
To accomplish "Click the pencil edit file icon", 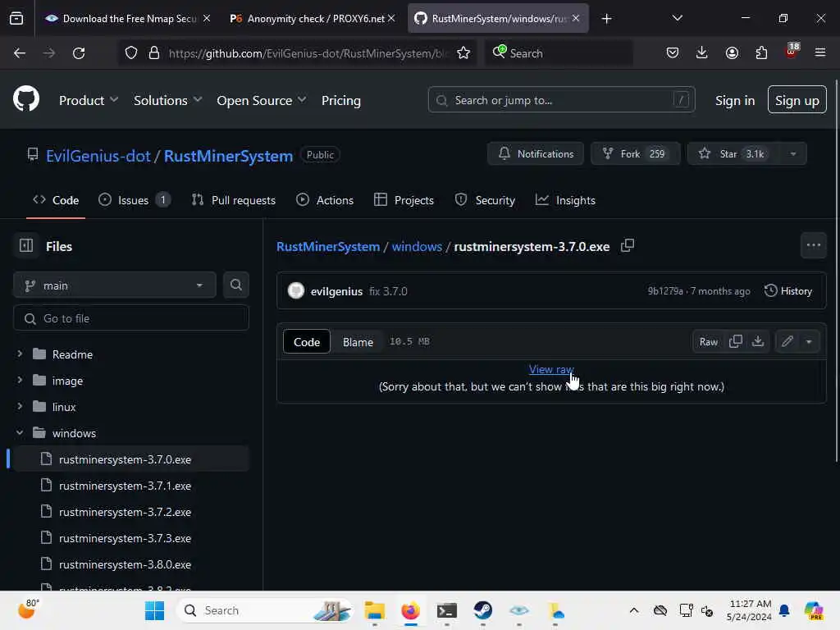I will 787,341.
